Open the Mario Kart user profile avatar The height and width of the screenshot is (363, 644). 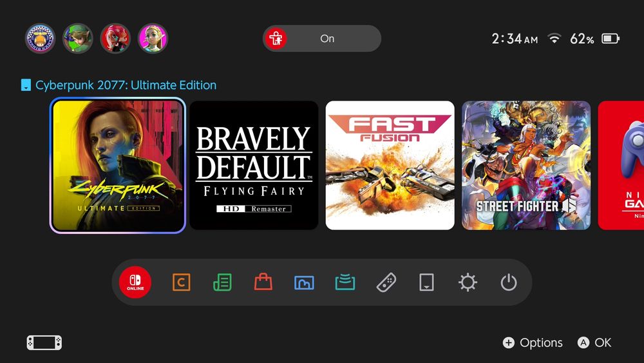click(40, 38)
